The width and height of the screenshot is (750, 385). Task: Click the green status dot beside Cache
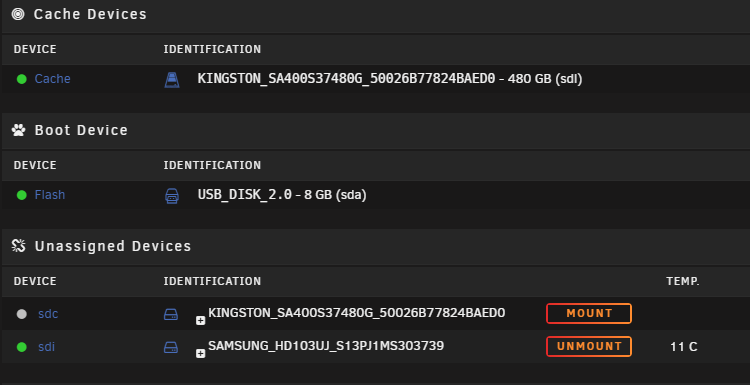click(22, 79)
